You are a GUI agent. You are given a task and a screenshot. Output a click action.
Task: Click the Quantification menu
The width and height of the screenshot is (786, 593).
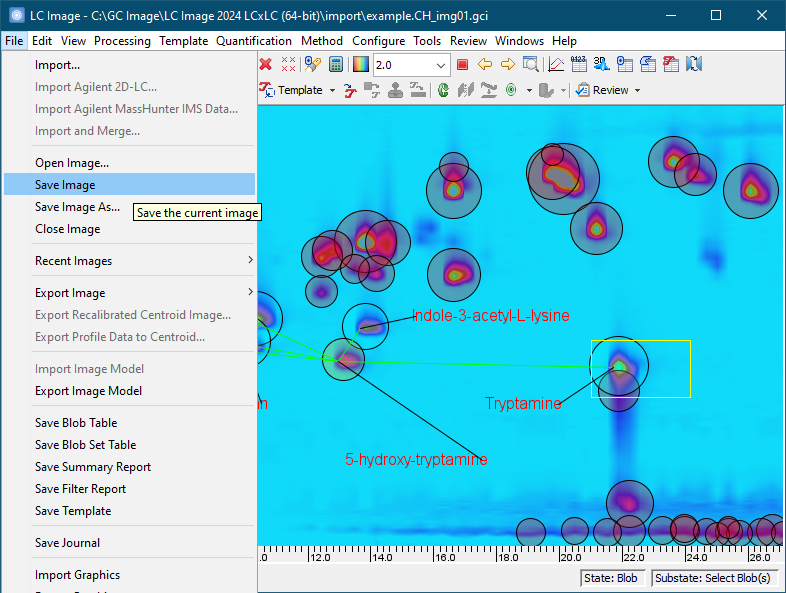(254, 41)
